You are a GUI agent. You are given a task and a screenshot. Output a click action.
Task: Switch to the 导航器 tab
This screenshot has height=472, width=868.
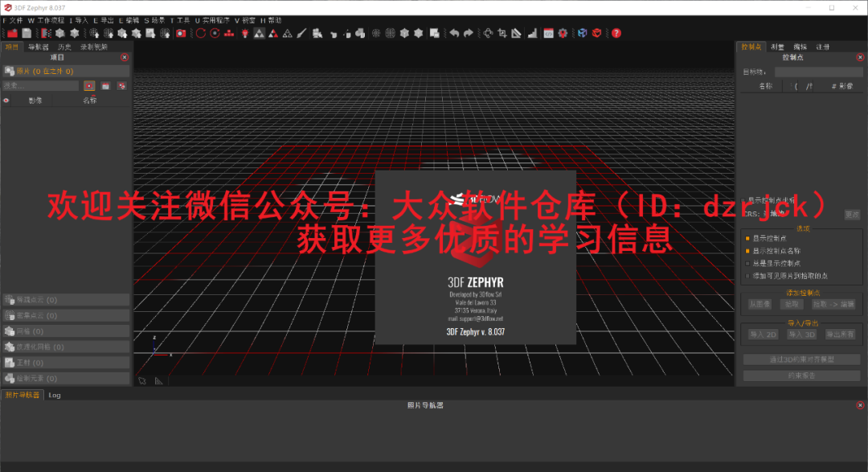click(39, 47)
